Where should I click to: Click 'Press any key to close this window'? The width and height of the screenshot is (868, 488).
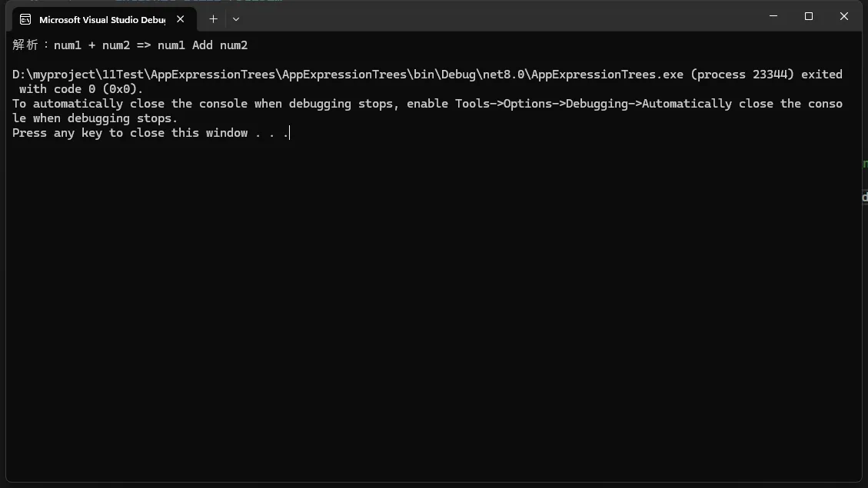130,133
